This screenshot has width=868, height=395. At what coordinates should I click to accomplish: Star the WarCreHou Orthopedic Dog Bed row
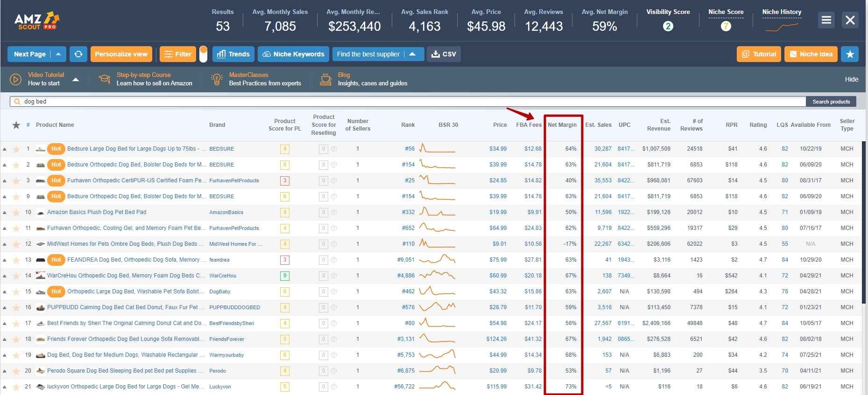(16, 276)
